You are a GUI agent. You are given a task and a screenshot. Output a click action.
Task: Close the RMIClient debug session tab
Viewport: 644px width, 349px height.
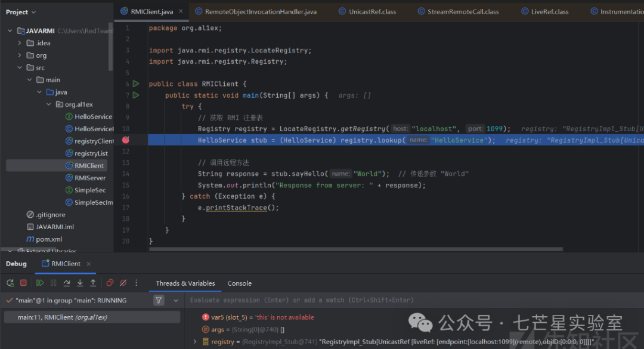[x=89, y=264]
